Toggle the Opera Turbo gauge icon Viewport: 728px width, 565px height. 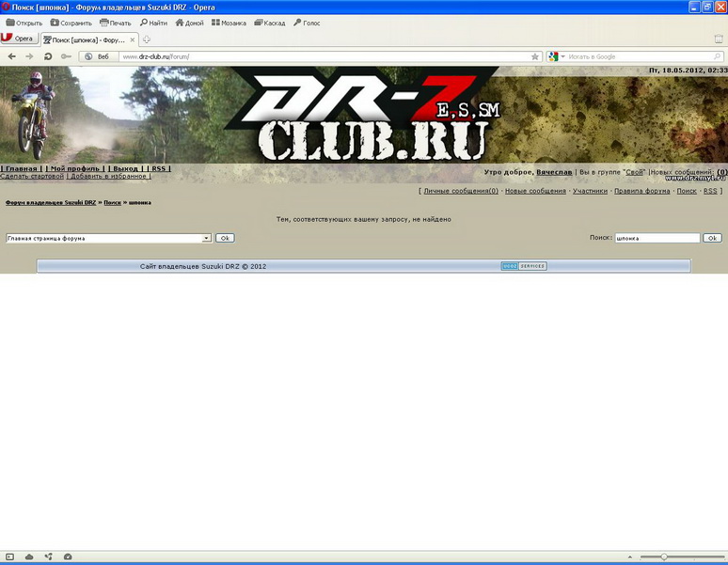point(68,557)
